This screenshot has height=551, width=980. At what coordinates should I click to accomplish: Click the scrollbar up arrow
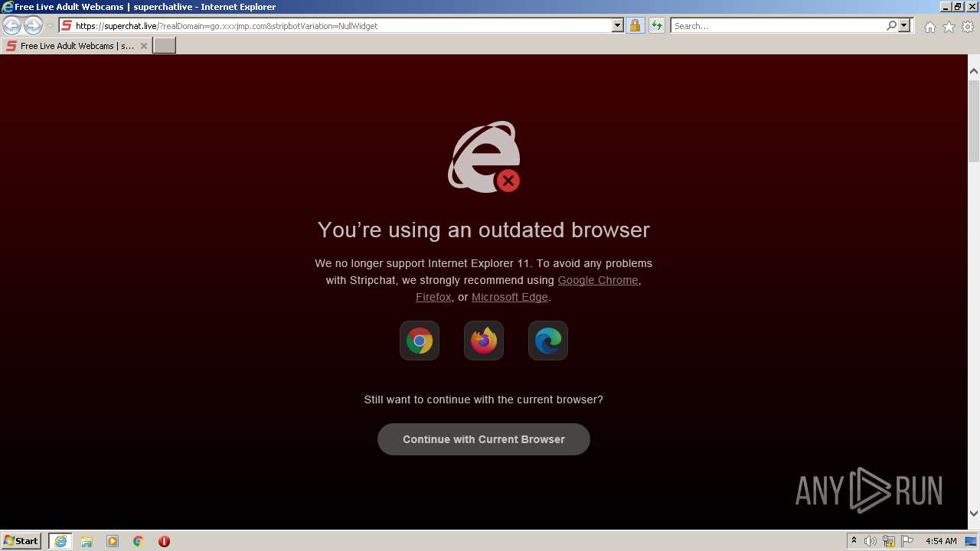coord(974,71)
